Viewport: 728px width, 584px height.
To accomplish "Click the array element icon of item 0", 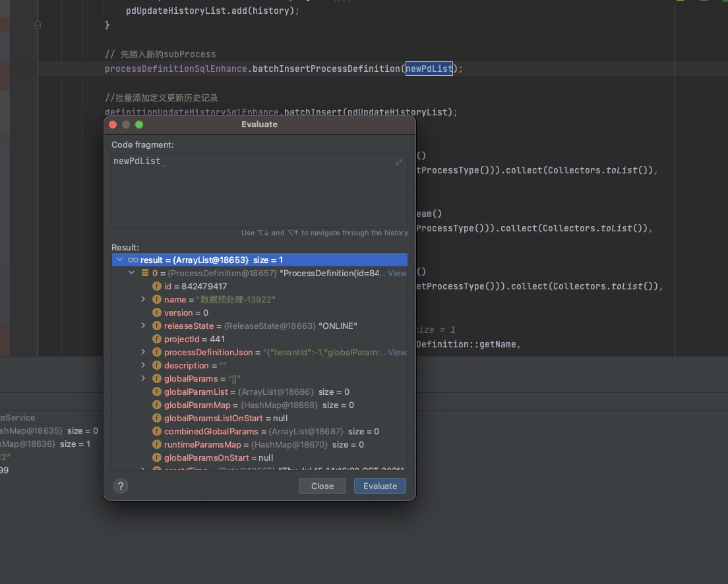I will [x=145, y=273].
